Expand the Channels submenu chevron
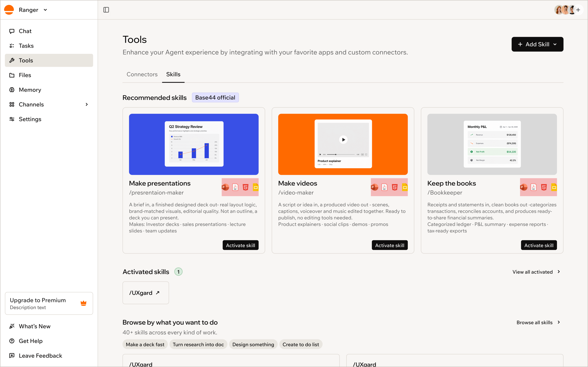 87,104
